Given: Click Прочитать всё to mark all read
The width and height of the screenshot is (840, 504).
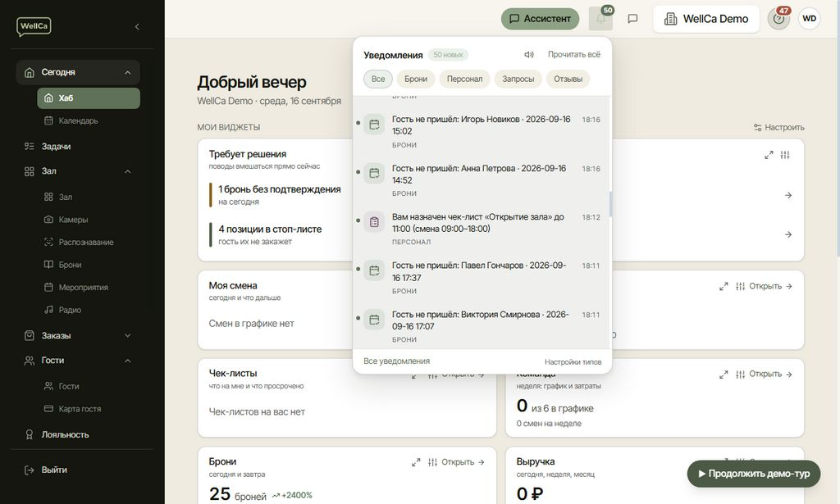Looking at the screenshot, I should point(573,55).
